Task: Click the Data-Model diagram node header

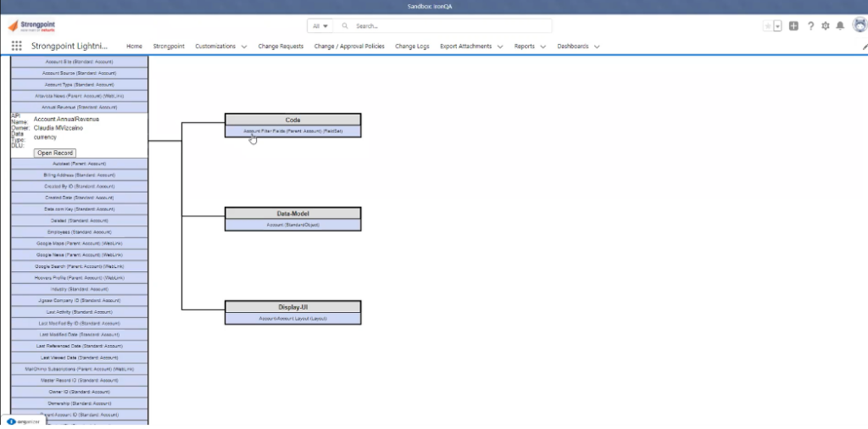Action: click(x=292, y=214)
